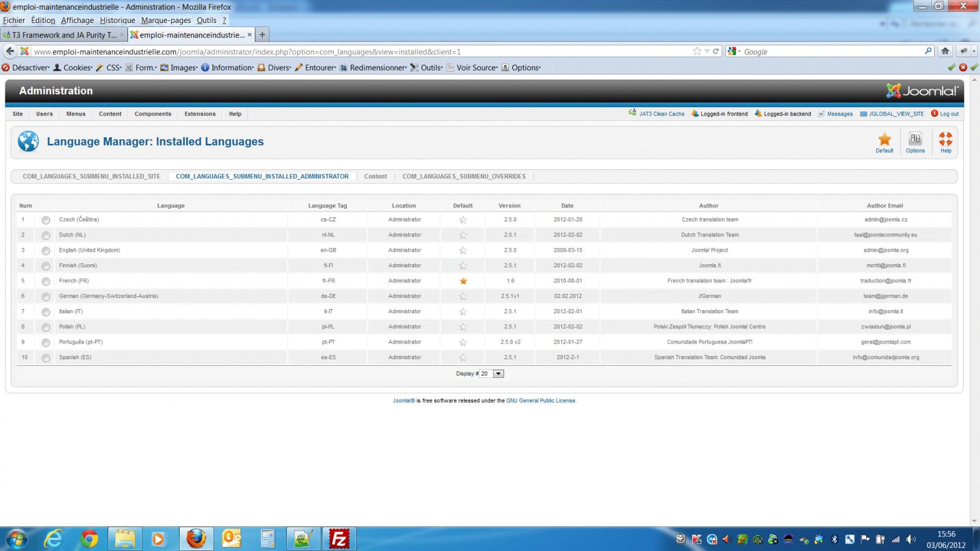Open Firefox's Historique menu
The image size is (980, 551).
tap(117, 20)
